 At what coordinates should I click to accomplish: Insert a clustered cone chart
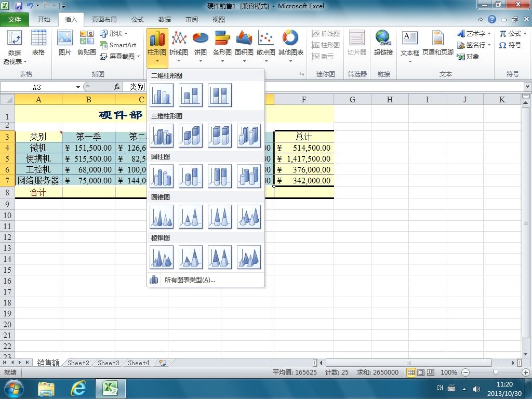click(x=162, y=217)
